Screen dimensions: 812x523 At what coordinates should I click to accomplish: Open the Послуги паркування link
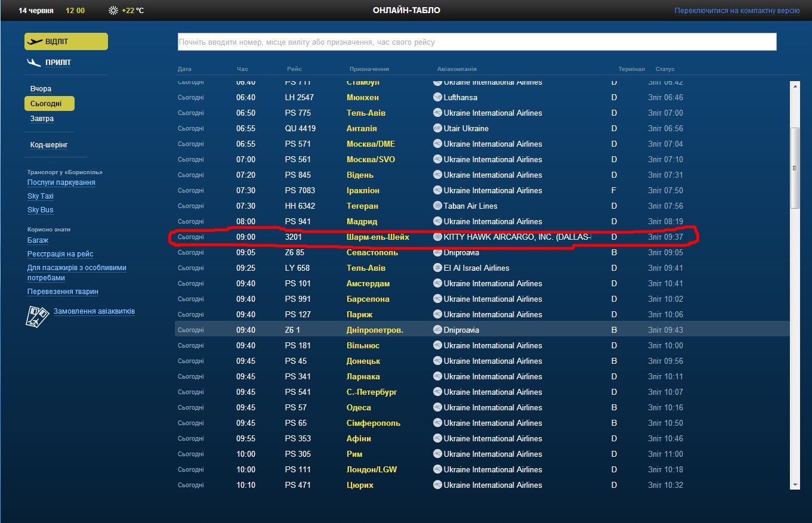[x=61, y=182]
